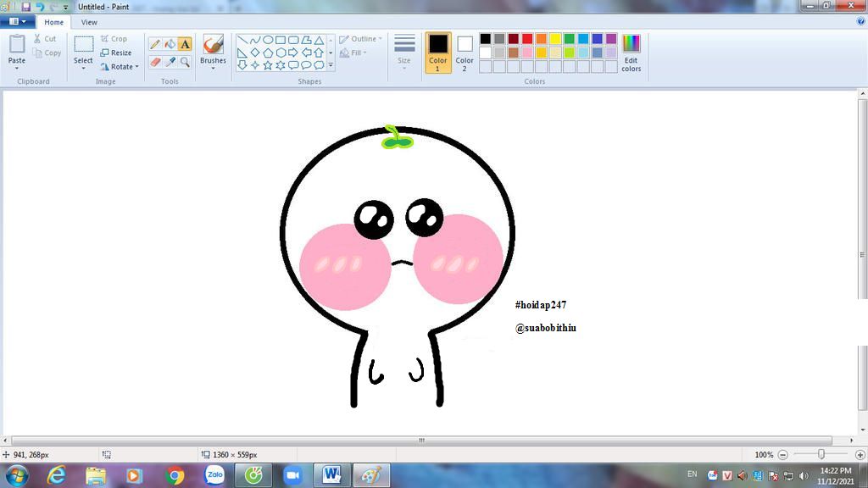Screen dimensions: 868x488
Task: Open the Rotate dropdown
Action: point(120,67)
